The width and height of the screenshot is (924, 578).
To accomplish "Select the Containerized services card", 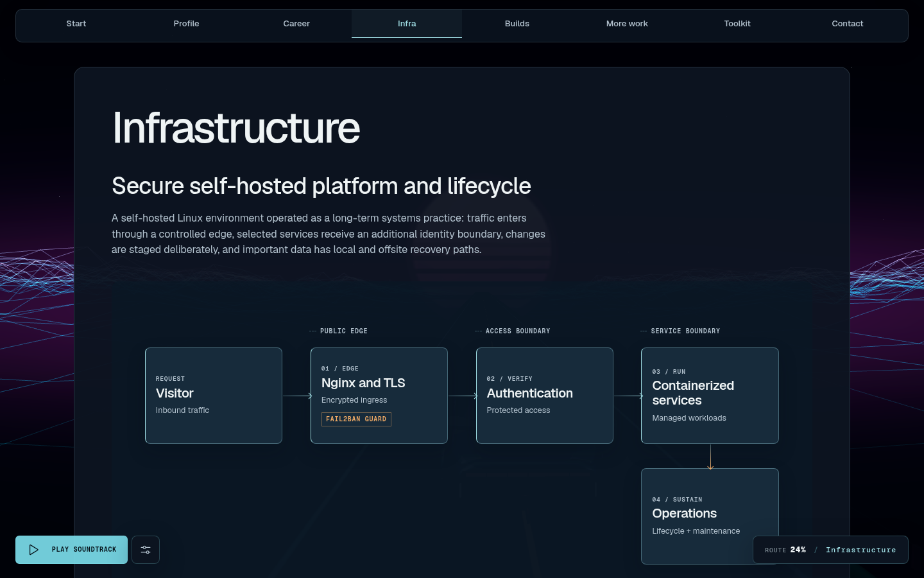I will (710, 396).
